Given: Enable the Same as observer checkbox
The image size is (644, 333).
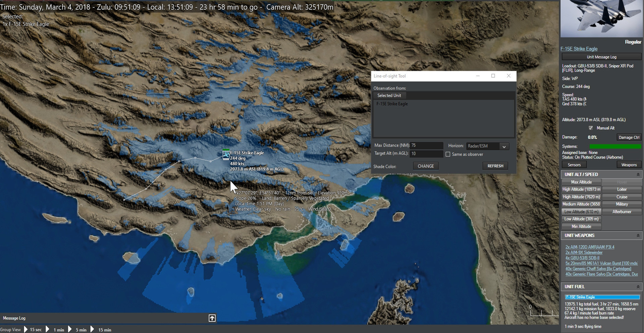Looking at the screenshot, I should (448, 154).
